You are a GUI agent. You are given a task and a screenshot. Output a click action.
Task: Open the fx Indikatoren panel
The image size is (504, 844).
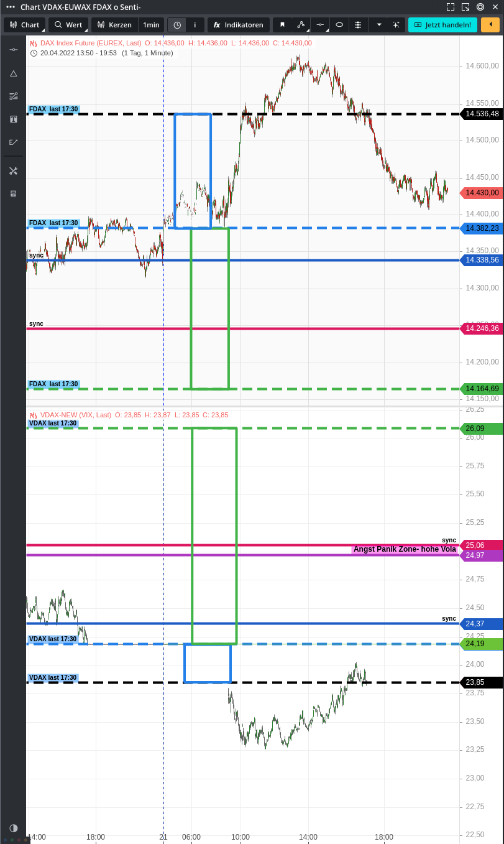(238, 25)
